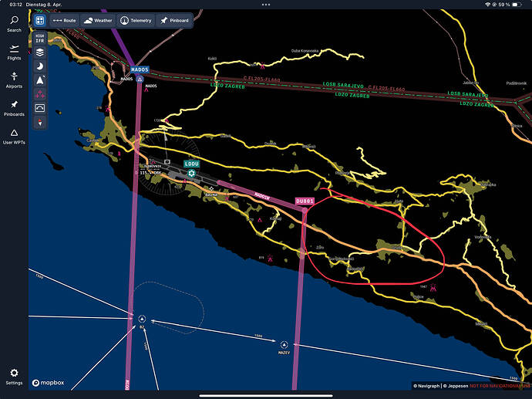Click the Navigraph Jeppesen copyright text
This screenshot has width=532, height=399.
[x=440, y=386]
